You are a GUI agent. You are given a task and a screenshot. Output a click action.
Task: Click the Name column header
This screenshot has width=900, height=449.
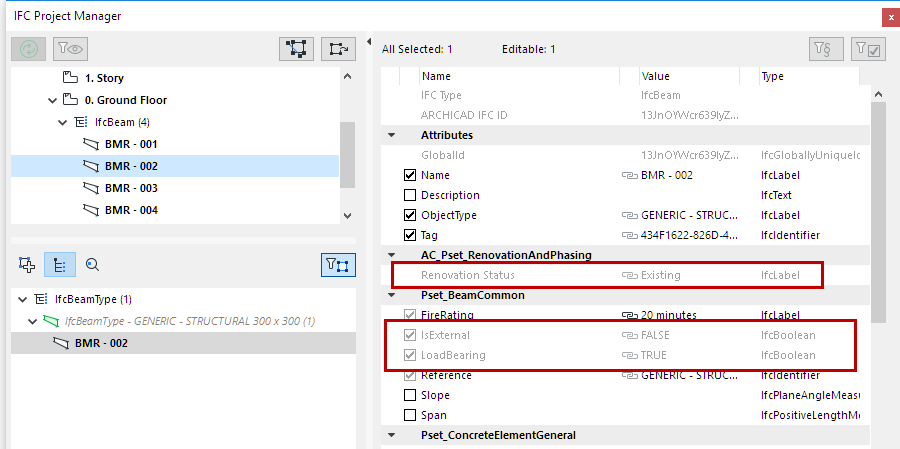coord(519,76)
